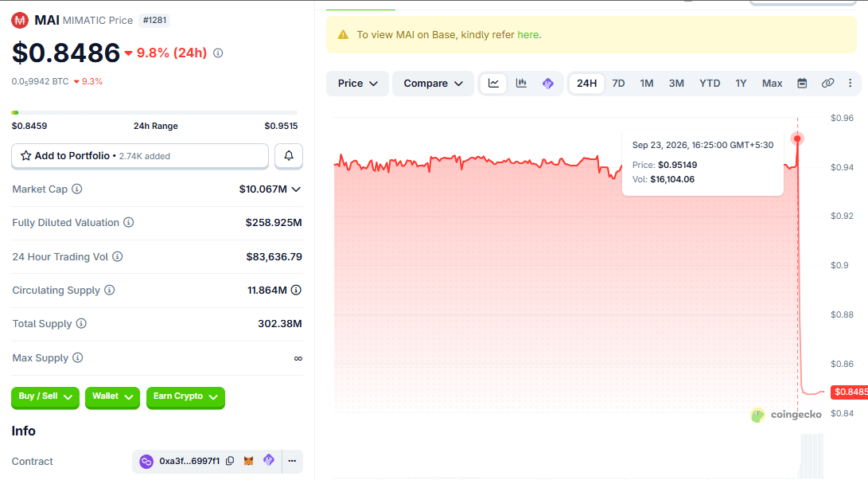Click the $0.8459 range low value
The height and width of the screenshot is (480, 868).
click(x=29, y=126)
